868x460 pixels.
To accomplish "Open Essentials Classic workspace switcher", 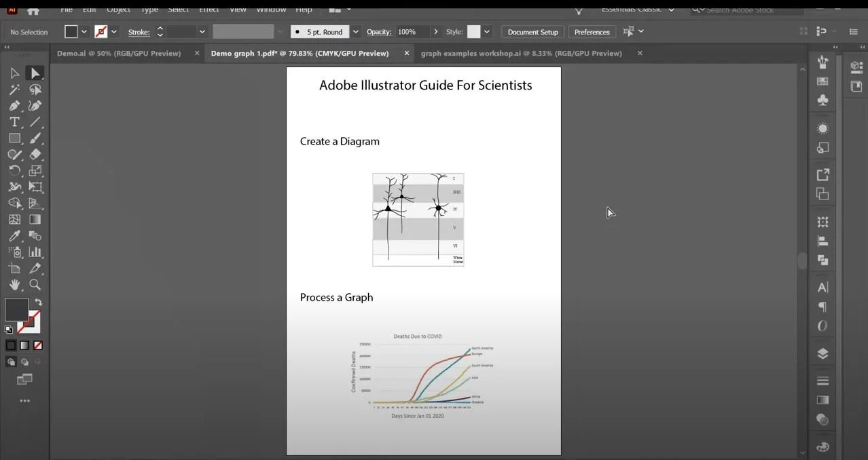I will point(638,9).
